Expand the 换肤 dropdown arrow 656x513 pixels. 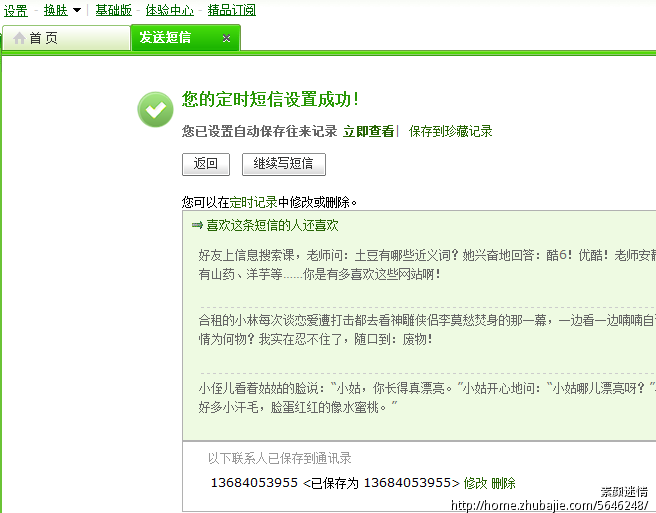click(77, 10)
